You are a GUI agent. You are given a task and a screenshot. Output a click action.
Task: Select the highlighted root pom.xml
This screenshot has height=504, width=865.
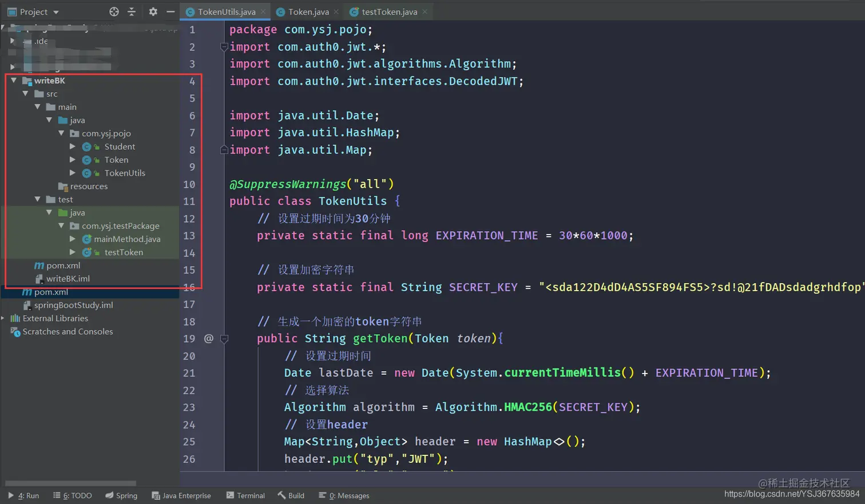point(51,292)
